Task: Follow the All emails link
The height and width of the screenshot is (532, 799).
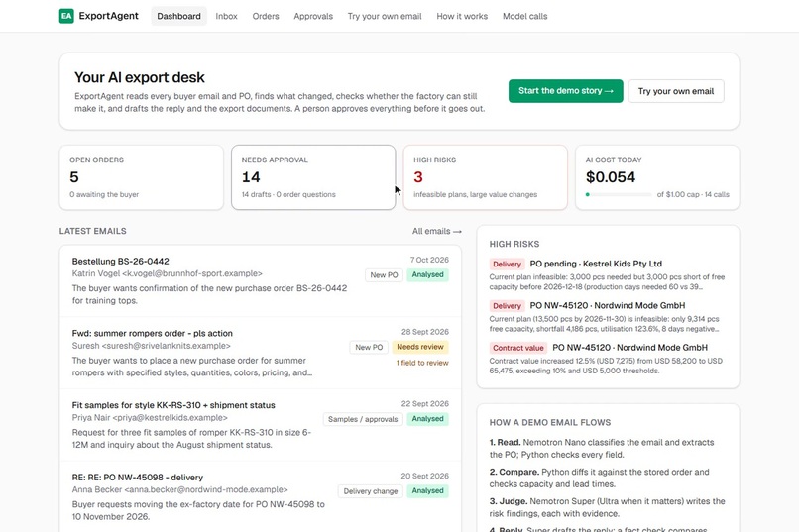Action: (x=437, y=231)
